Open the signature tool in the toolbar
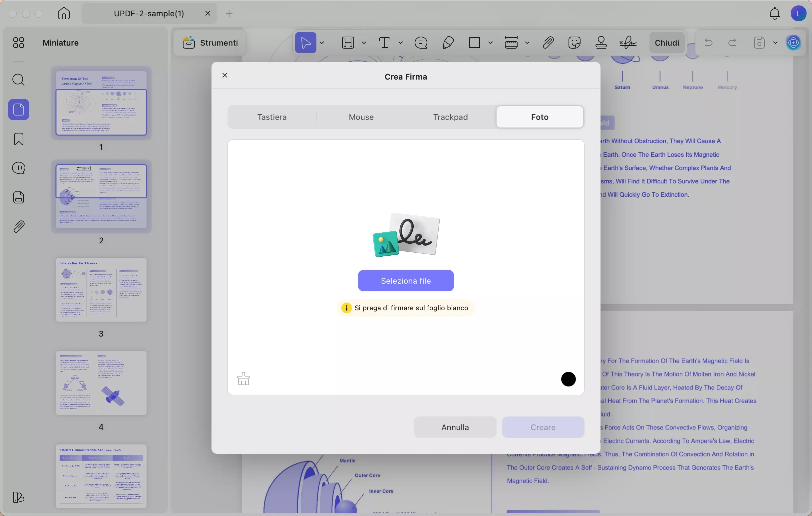 (627, 43)
